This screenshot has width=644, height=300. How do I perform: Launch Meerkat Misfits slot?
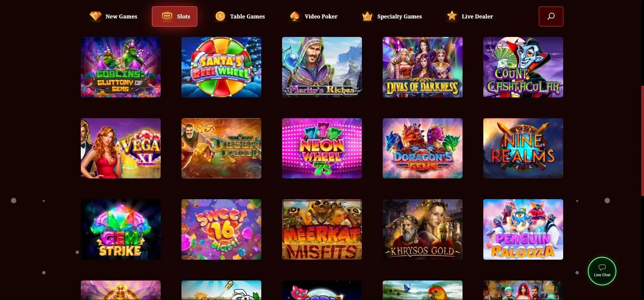(x=322, y=229)
